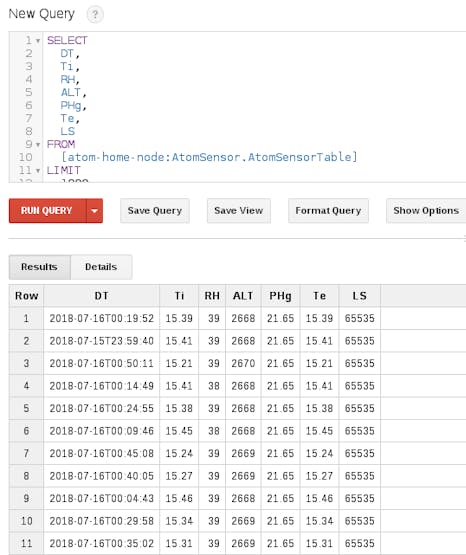The width and height of the screenshot is (466, 555).
Task: Click the LS column header
Action: pos(359,296)
